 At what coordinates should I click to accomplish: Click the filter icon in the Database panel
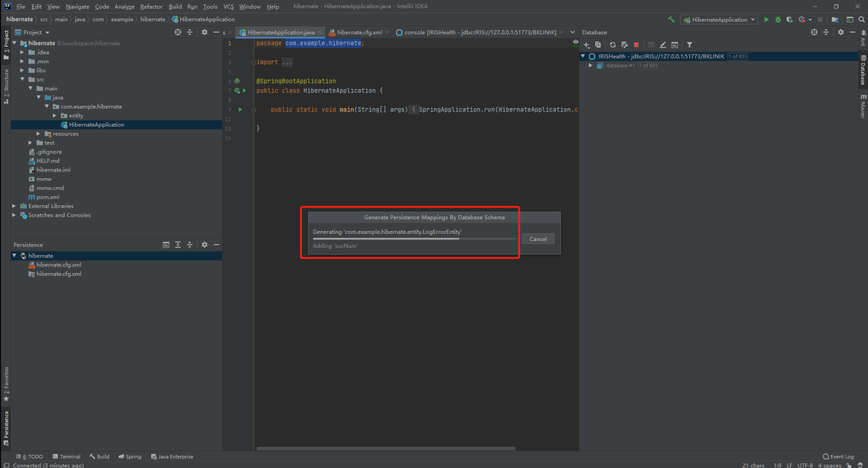690,45
